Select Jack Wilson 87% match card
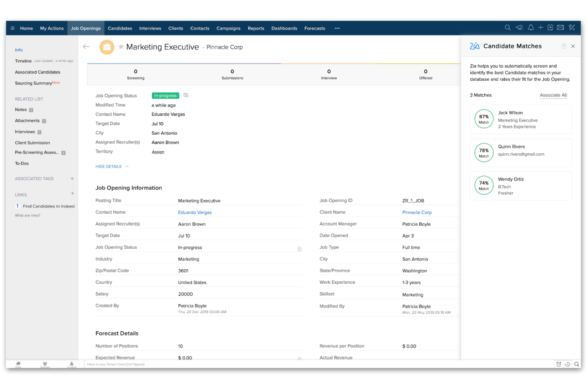Viewport: 588px width, 392px height. coord(520,120)
